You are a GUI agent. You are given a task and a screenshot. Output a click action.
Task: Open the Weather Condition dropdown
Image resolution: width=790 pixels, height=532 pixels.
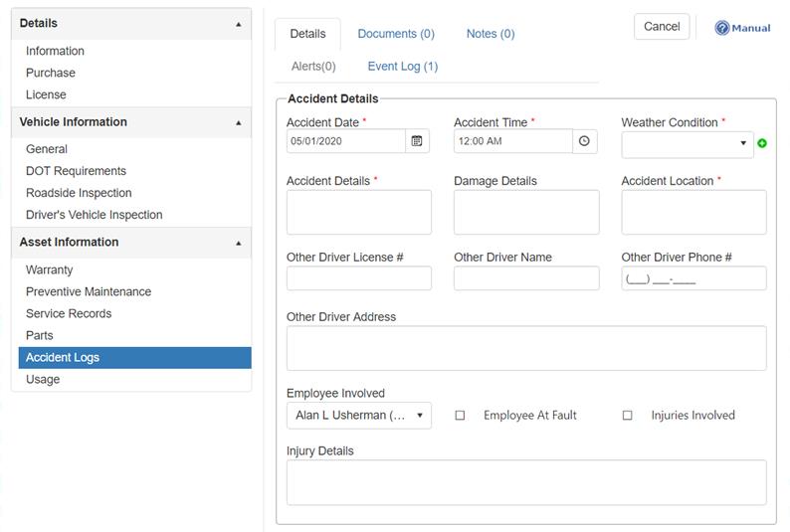pyautogui.click(x=688, y=144)
